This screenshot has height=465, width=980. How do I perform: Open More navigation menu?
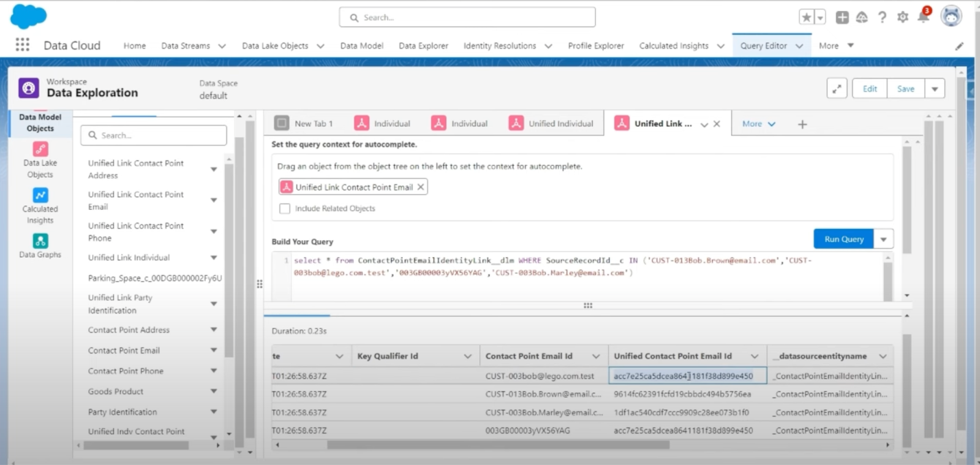coord(836,45)
